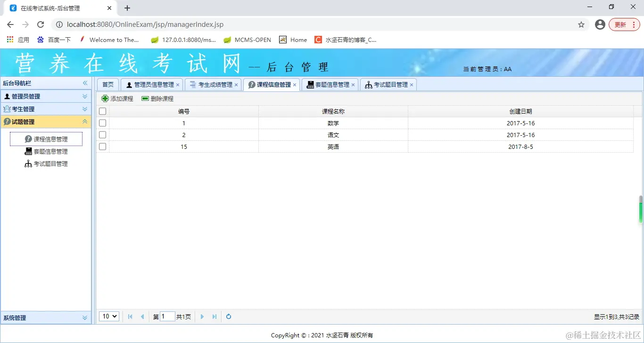Close the 考生成绩管理 tab
The height and width of the screenshot is (343, 644).
coord(236,85)
